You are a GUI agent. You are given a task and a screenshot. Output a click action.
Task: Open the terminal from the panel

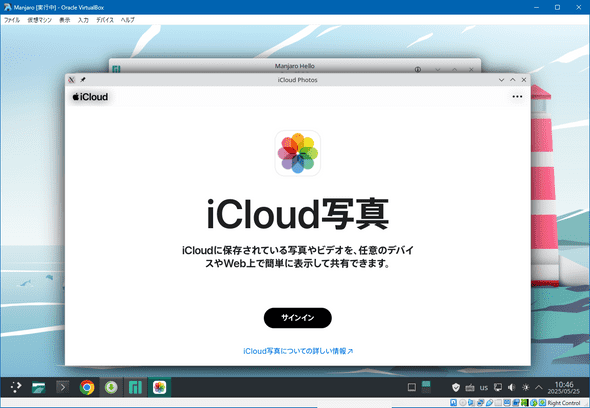tap(62, 387)
